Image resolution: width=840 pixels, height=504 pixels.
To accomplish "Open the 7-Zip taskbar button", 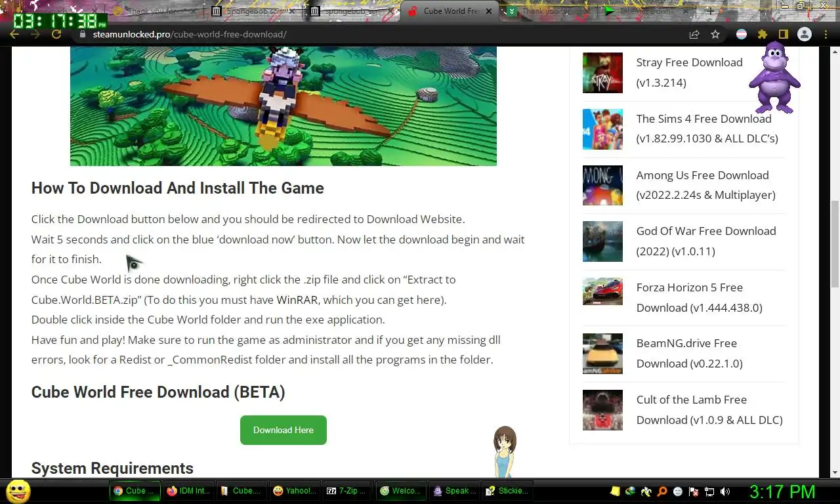I will pos(348,491).
